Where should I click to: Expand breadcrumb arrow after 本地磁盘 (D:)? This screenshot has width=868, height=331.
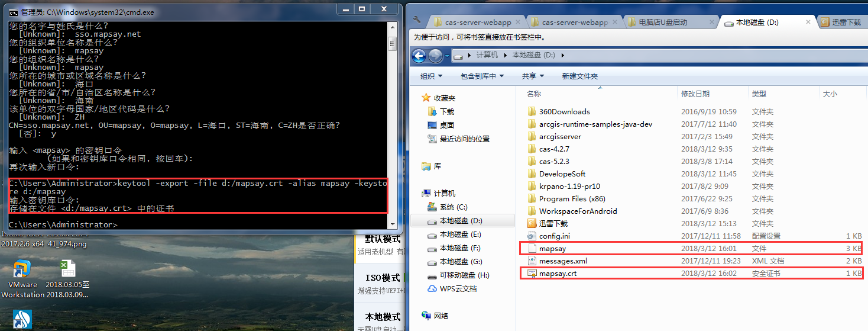pyautogui.click(x=562, y=55)
